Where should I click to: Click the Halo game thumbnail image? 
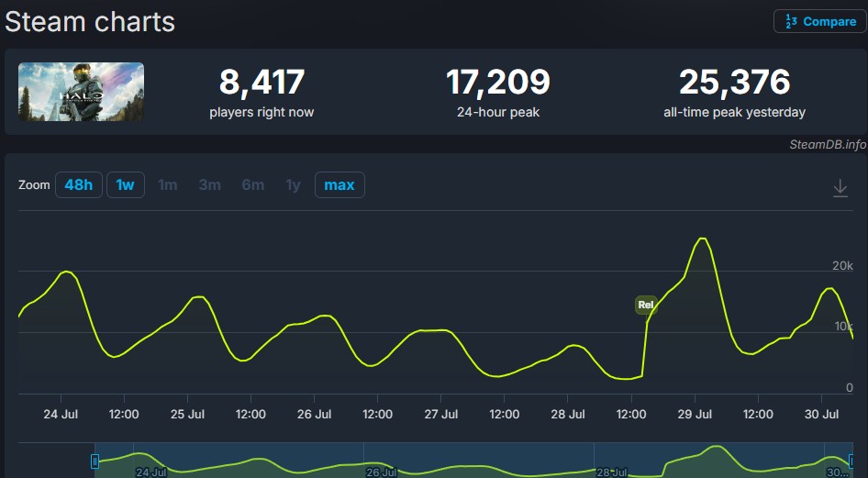point(81,92)
